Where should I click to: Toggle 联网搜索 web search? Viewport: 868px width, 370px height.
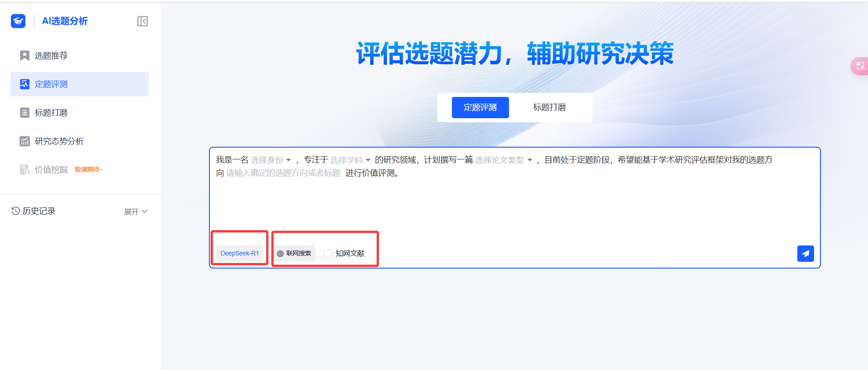tap(294, 254)
